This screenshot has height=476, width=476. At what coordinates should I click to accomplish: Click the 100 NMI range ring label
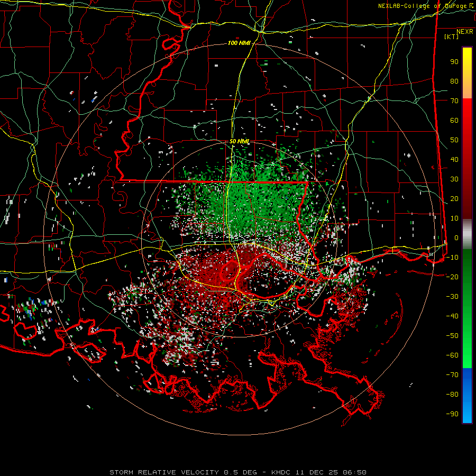(239, 43)
